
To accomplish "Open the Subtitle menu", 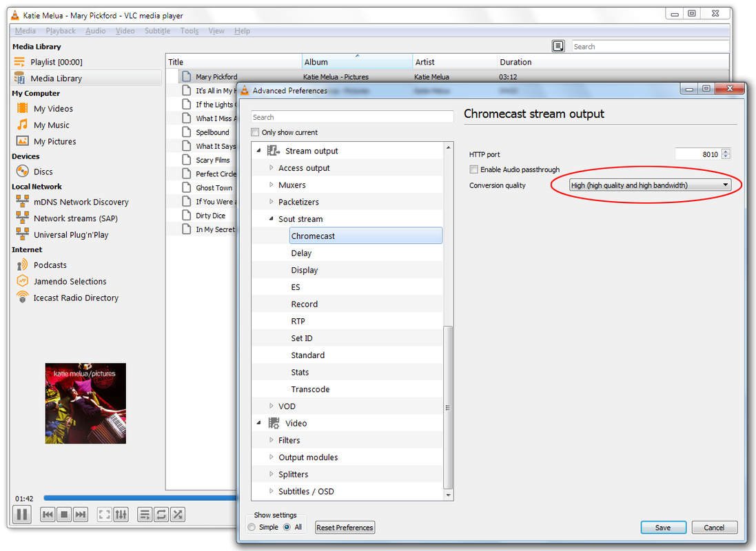I will tap(157, 31).
